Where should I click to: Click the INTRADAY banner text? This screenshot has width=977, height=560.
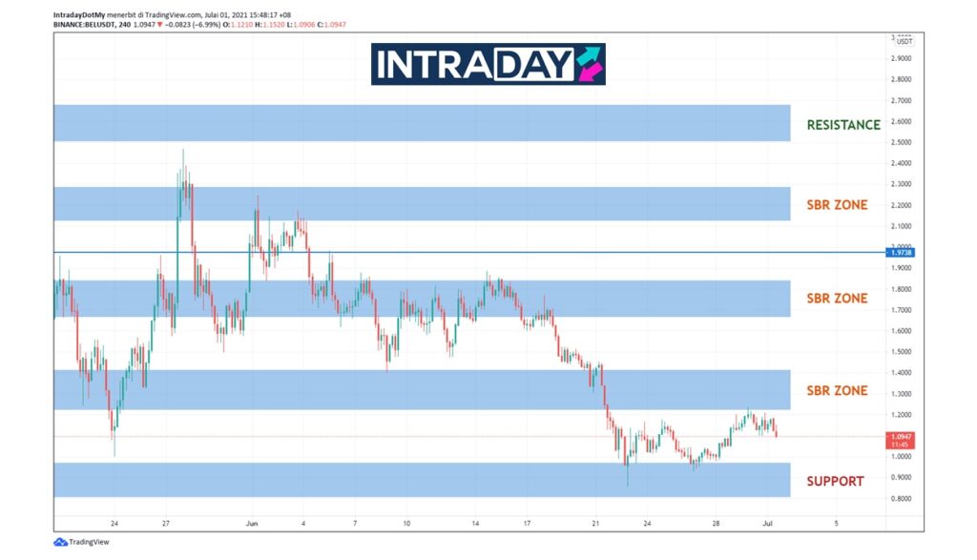pyautogui.click(x=475, y=64)
